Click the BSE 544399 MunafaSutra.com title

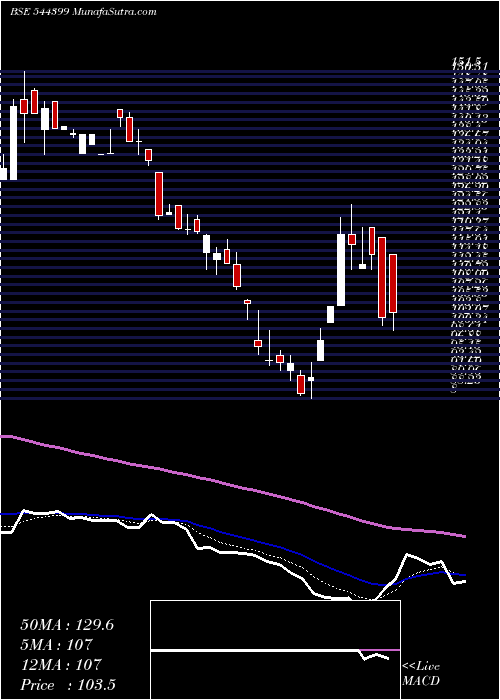point(83,12)
